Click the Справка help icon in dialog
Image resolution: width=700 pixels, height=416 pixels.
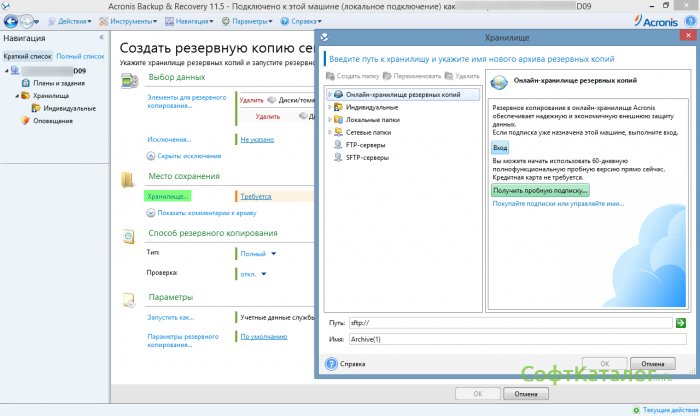pyautogui.click(x=331, y=364)
